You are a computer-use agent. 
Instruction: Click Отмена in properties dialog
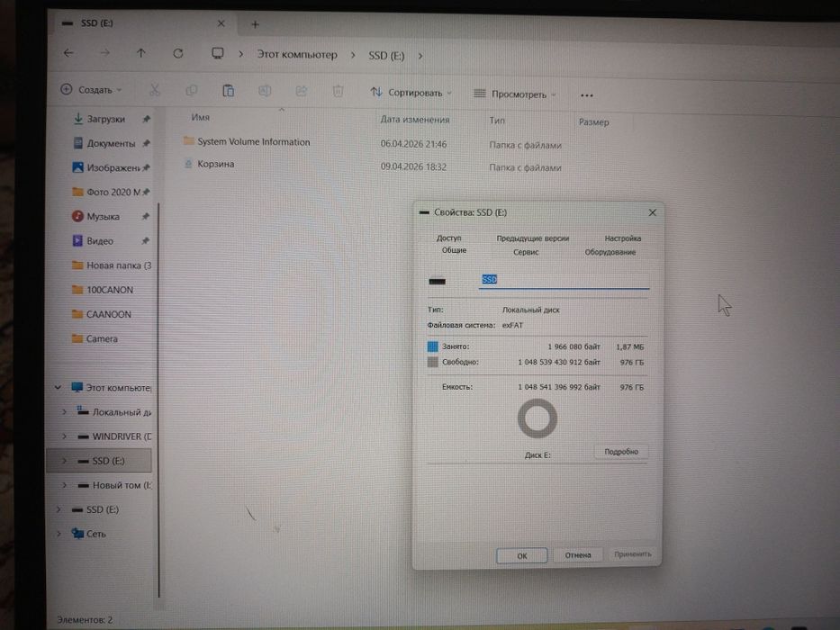577,555
